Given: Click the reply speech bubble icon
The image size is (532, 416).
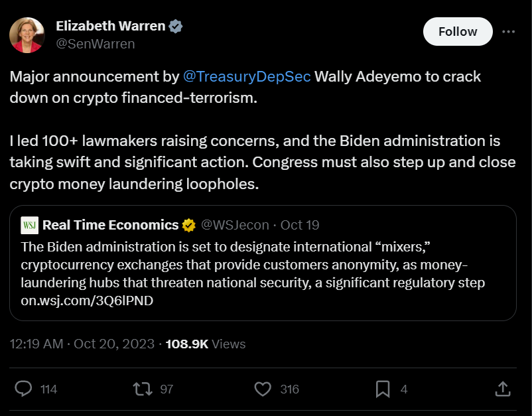Looking at the screenshot, I should [24, 389].
